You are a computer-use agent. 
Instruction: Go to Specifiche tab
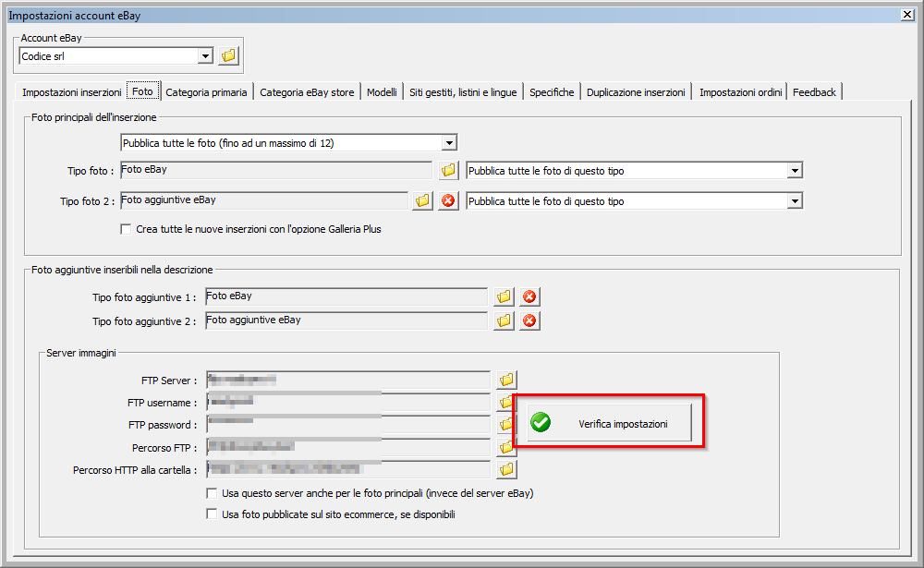(552, 92)
